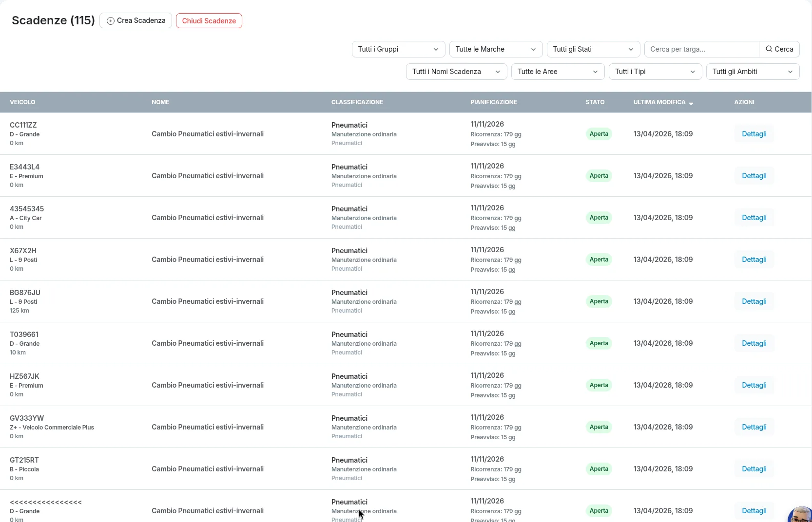Click the Classificazione column header
812x522 pixels.
point(357,102)
